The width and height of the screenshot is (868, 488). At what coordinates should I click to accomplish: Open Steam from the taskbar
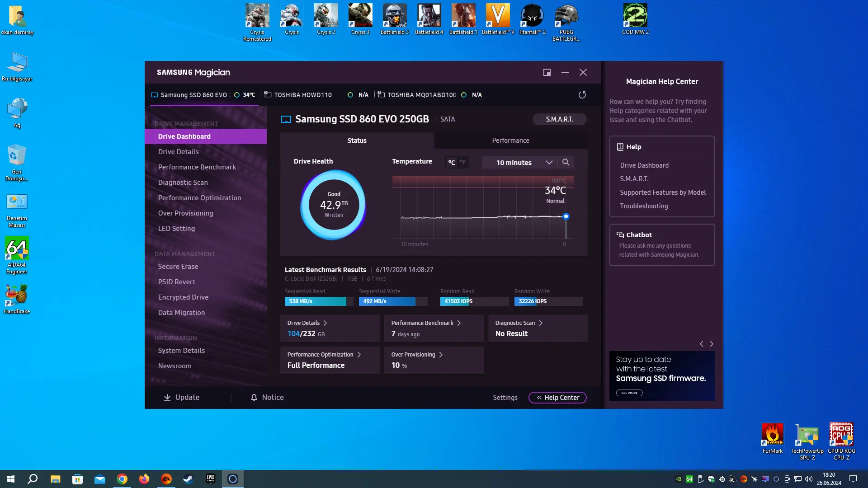(x=188, y=479)
